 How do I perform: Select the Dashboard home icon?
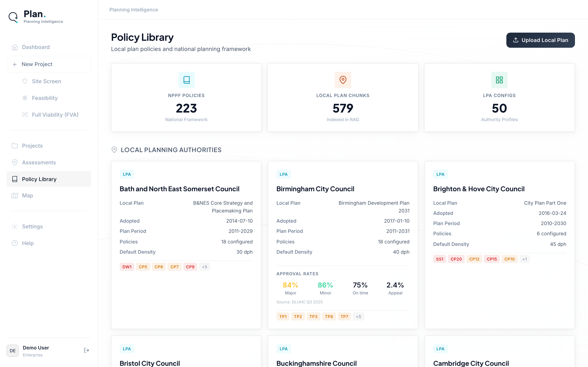click(14, 47)
